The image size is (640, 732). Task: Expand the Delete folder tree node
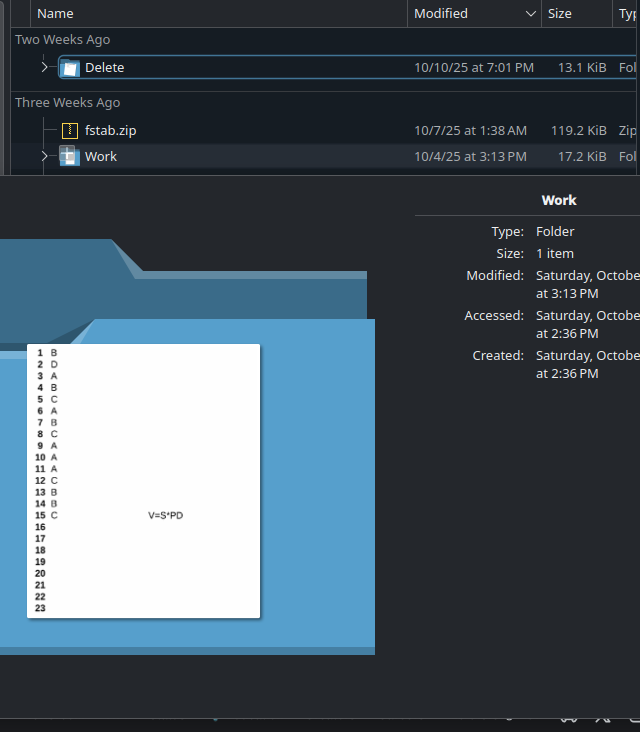coord(44,67)
